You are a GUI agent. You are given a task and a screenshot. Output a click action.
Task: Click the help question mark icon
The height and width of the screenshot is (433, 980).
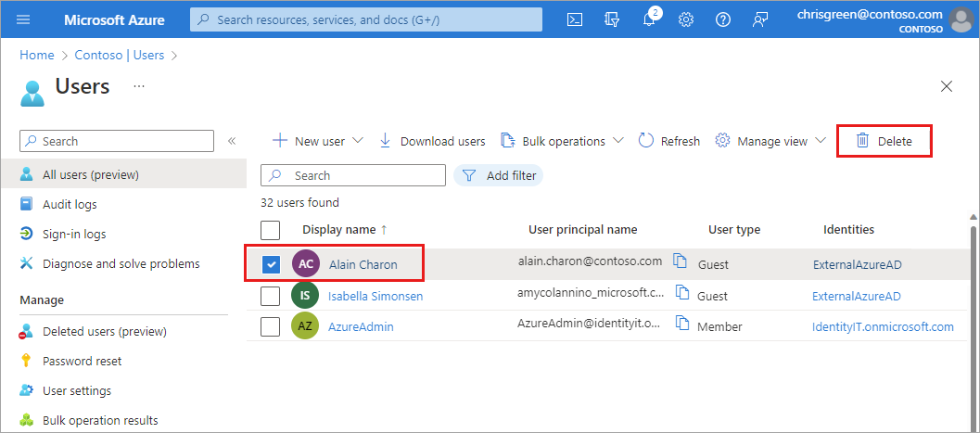coord(723,19)
